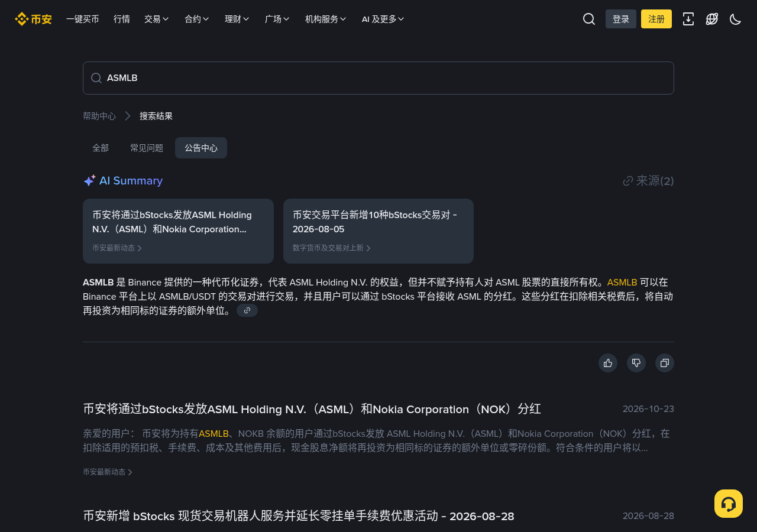Screen dimensions: 757x532
Task: Click the source link chip after summary
Action: 247,310
